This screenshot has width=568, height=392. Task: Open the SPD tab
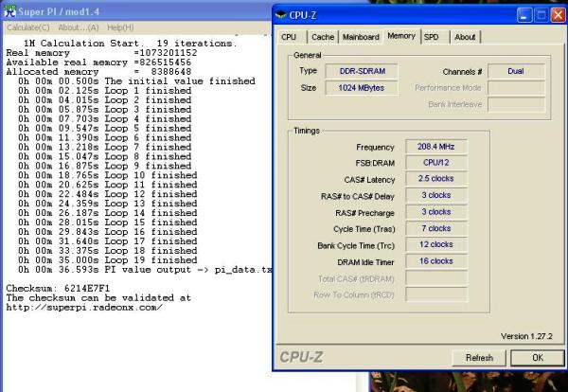432,37
